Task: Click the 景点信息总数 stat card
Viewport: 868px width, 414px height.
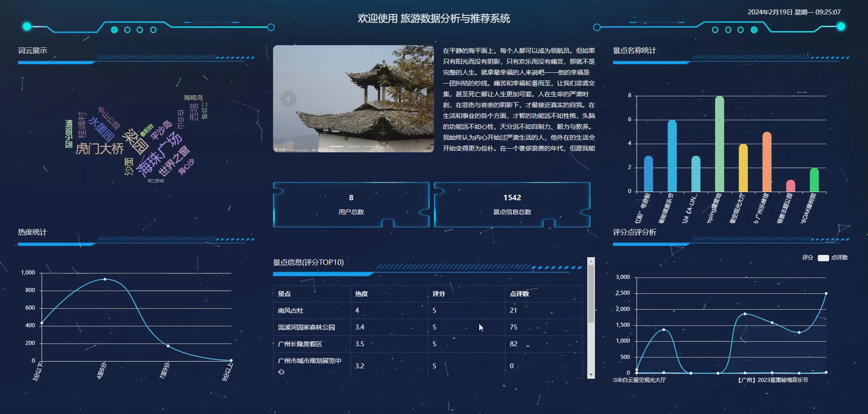Action: pos(512,204)
